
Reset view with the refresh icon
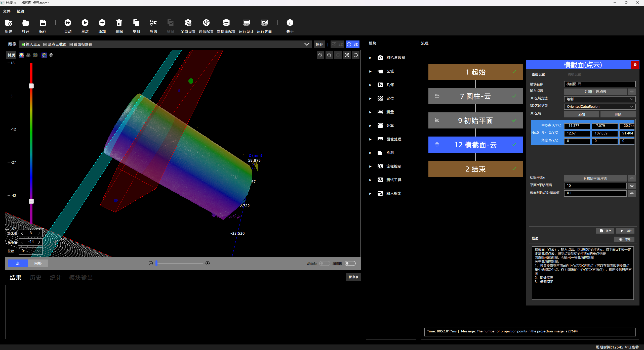[x=356, y=55]
